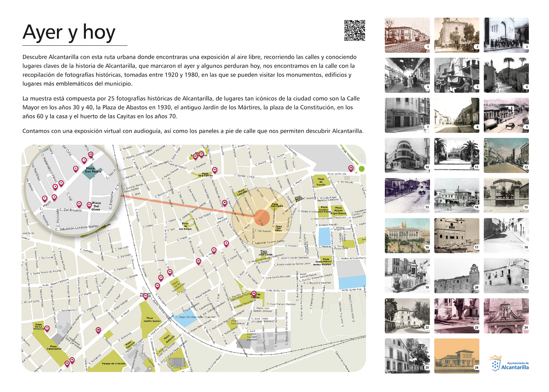Open the Cinema photo thumbnail number 7
This screenshot has height=392, width=549.
tap(407, 115)
